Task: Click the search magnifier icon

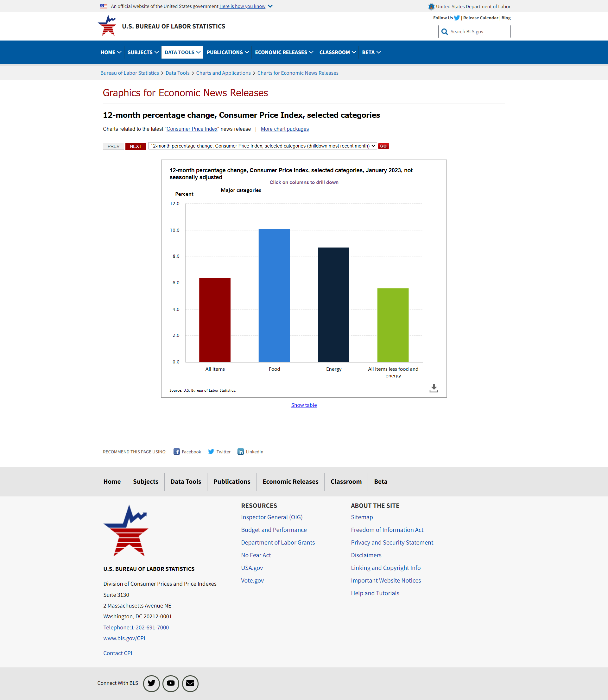Action: click(445, 32)
